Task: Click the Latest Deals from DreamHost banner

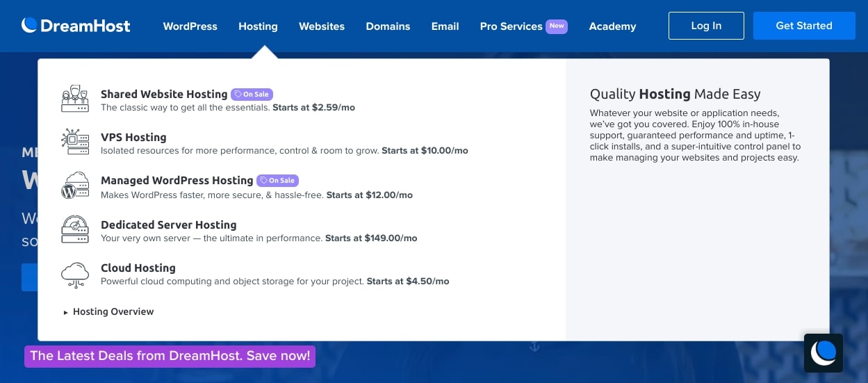Action: 170,356
